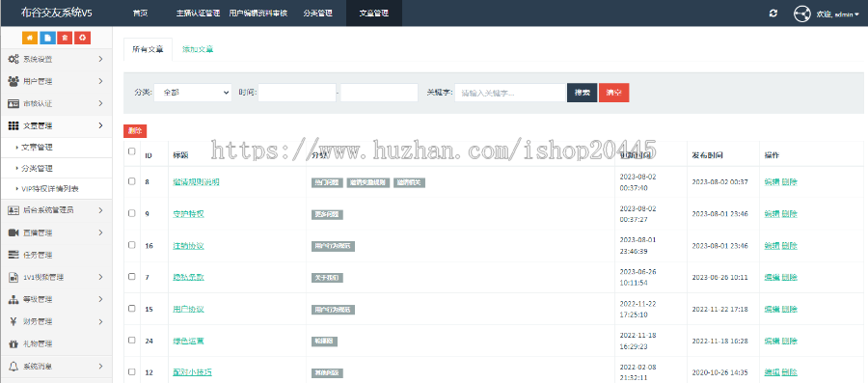Click the red recycle shortcut icon
The width and height of the screenshot is (868, 383).
(83, 38)
